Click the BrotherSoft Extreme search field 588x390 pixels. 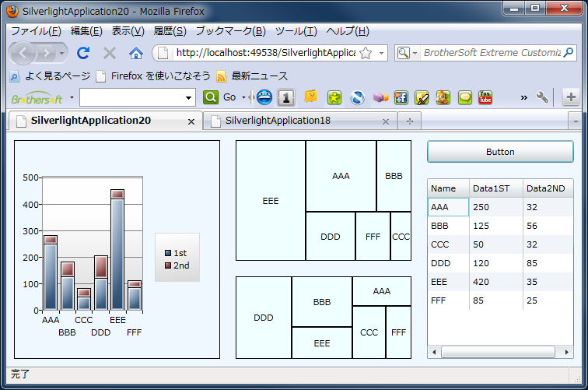(x=492, y=53)
